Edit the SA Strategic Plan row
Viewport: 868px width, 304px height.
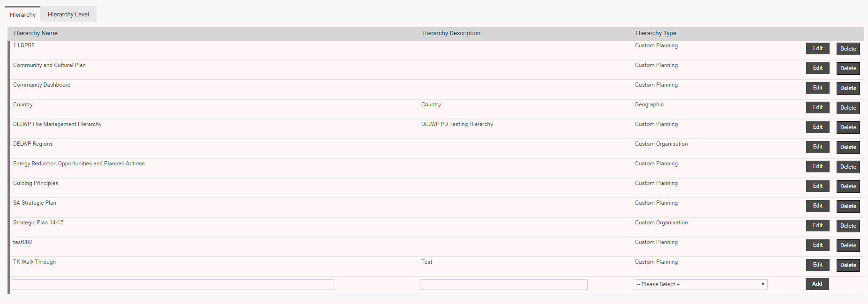pos(818,206)
